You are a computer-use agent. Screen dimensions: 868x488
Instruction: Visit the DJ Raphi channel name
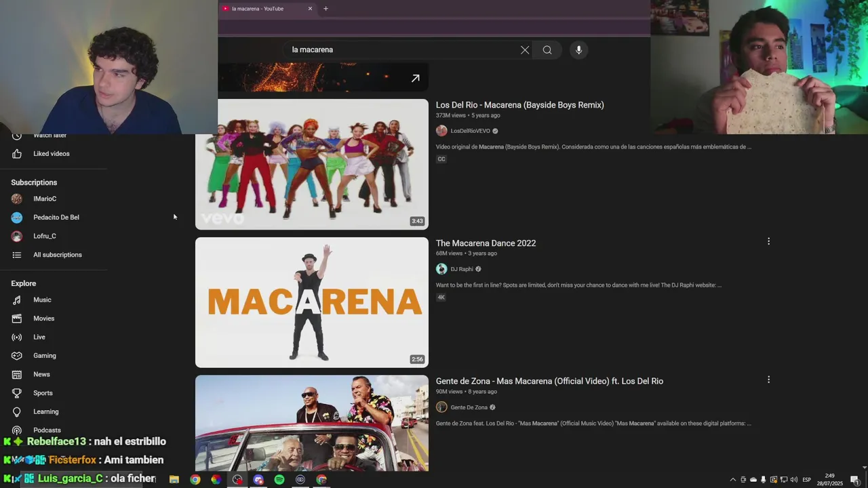pos(462,269)
